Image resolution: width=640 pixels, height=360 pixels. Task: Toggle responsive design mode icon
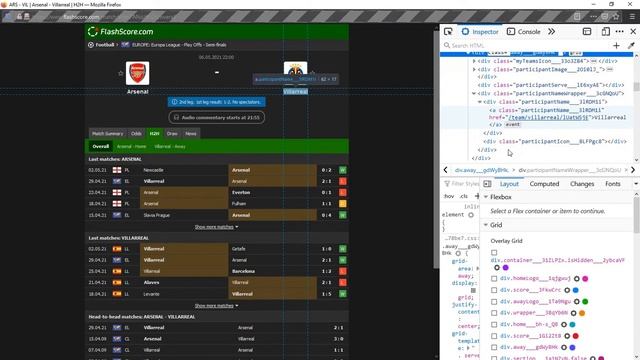606,31
